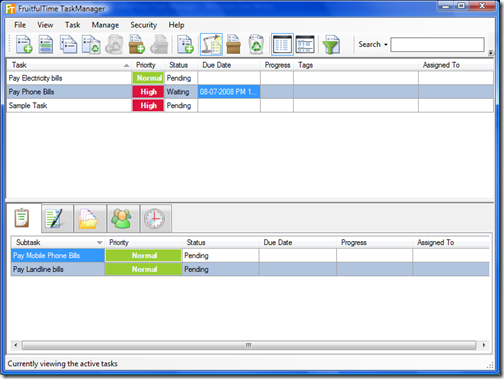Click the Due Date column header in task list
504x379 pixels.
tap(229, 65)
